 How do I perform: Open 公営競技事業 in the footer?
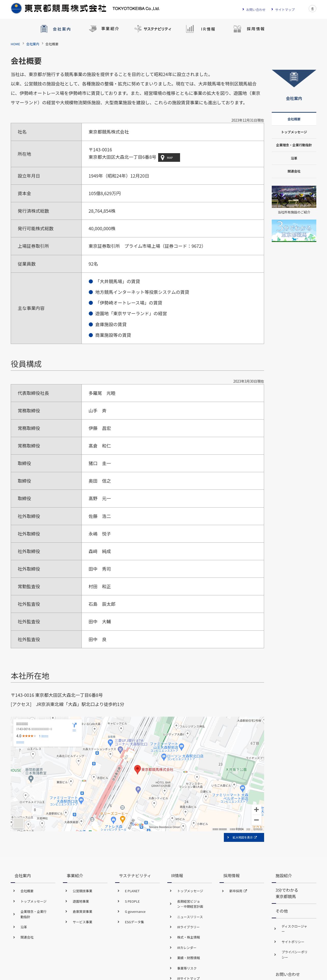[82, 891]
